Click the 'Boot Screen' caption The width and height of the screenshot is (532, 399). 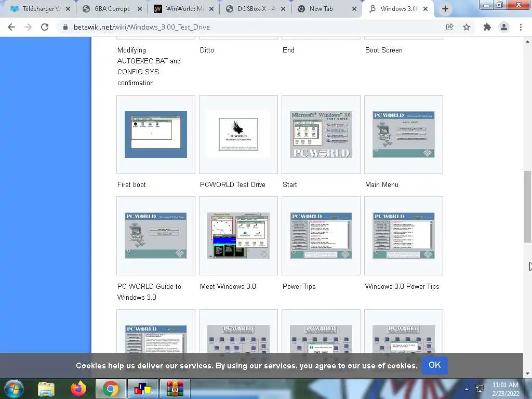384,50
